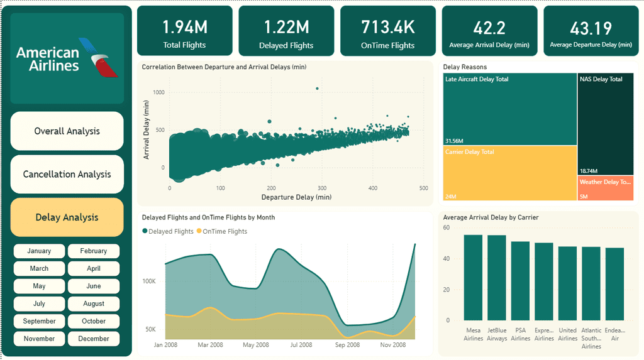This screenshot has height=360, width=644.
Task: Open the Overall Analysis page
Action: 67,131
